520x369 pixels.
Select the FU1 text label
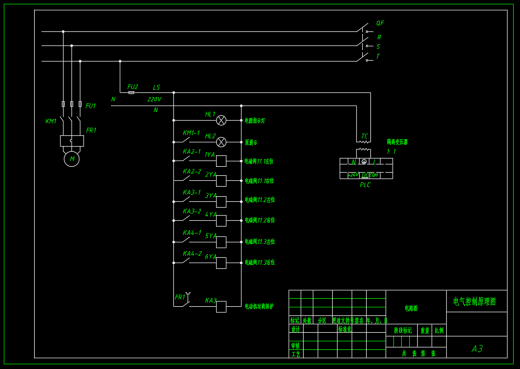[x=91, y=106]
